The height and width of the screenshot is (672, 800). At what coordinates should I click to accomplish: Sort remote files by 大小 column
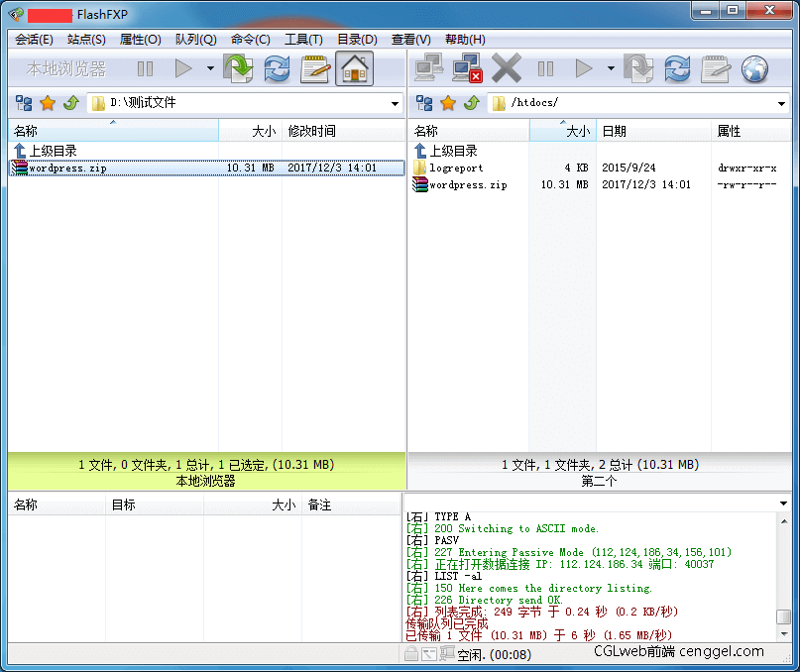(x=563, y=131)
